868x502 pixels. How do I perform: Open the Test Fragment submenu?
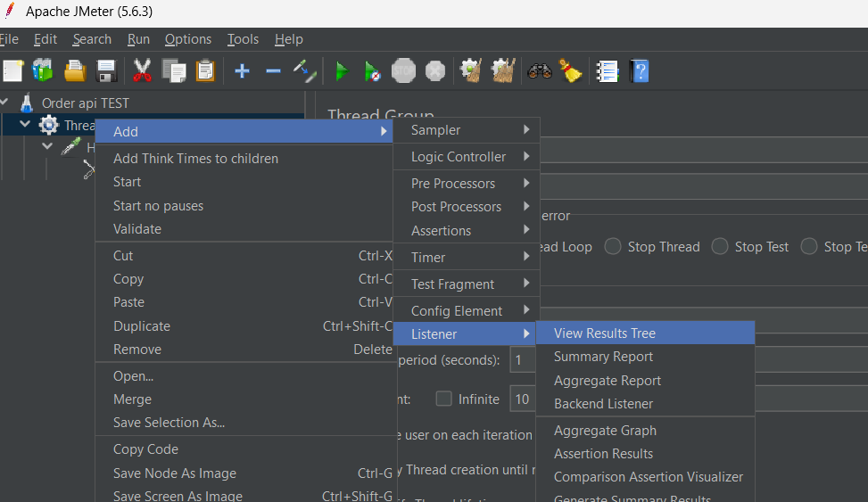click(466, 284)
